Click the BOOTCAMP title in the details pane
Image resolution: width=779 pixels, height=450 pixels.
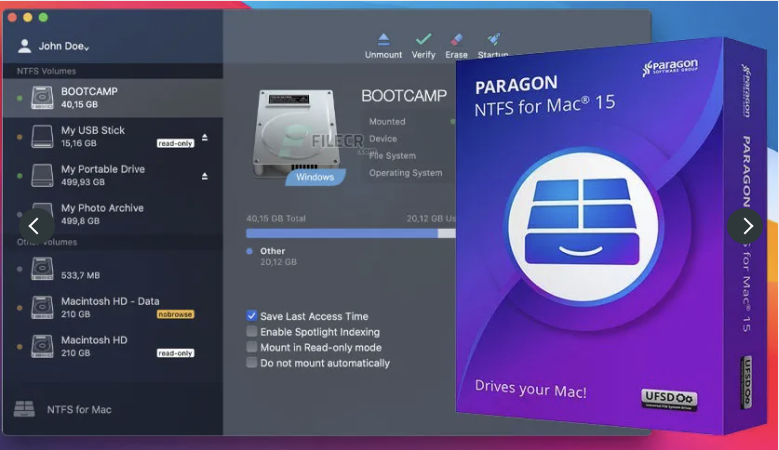(x=404, y=96)
